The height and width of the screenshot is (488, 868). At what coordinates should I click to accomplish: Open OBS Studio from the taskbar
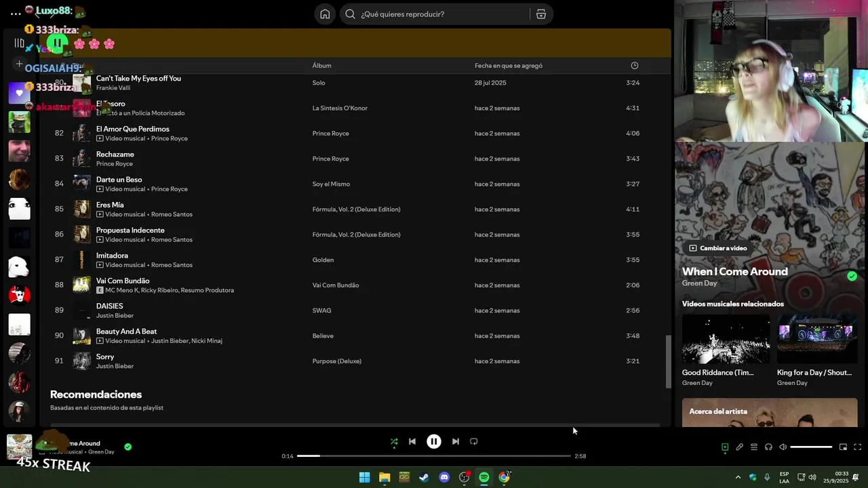click(x=464, y=477)
